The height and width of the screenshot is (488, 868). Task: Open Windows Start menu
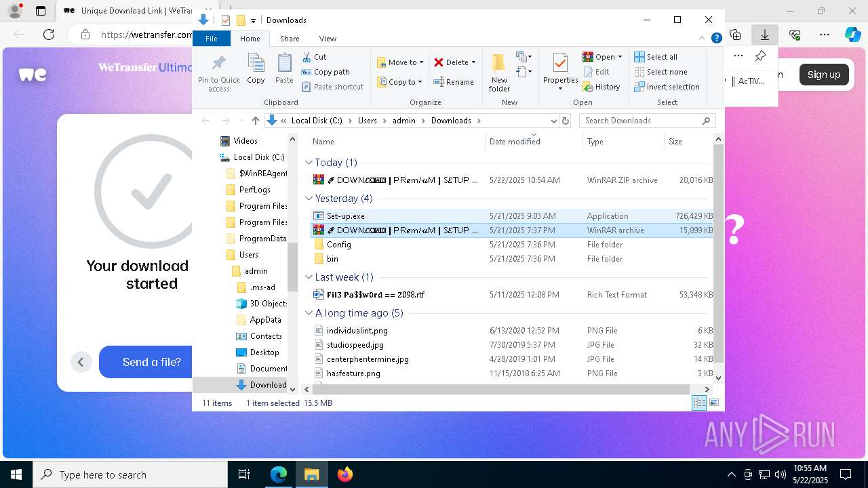(16, 474)
